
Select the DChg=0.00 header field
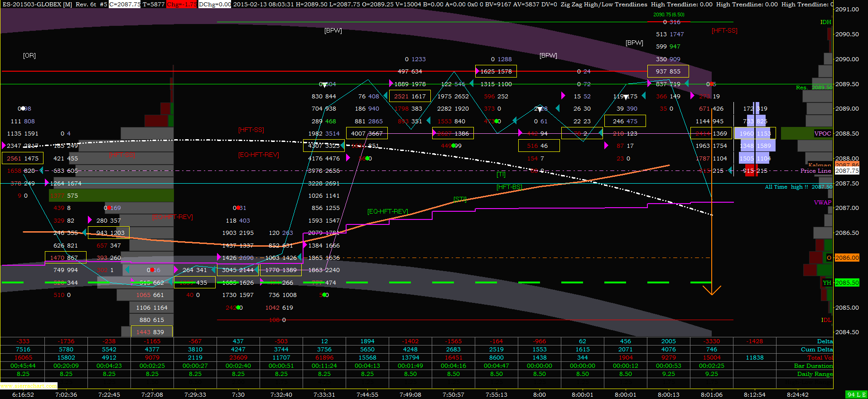coord(215,4)
